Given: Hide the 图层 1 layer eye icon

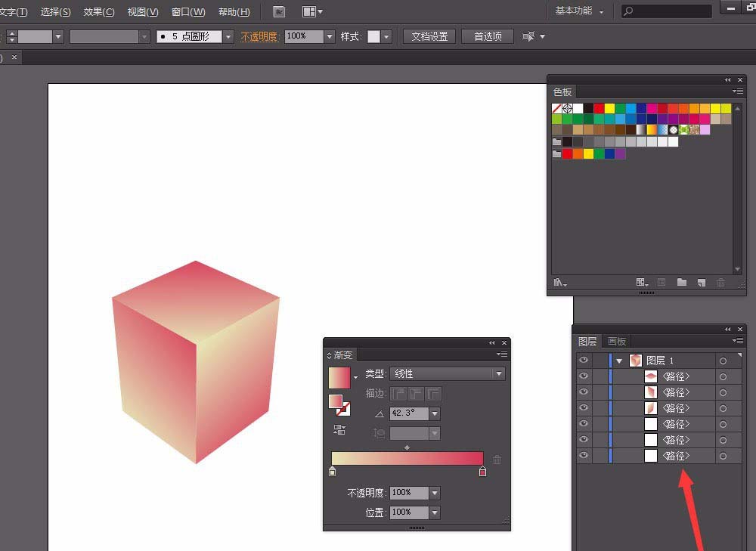Looking at the screenshot, I should click(584, 361).
